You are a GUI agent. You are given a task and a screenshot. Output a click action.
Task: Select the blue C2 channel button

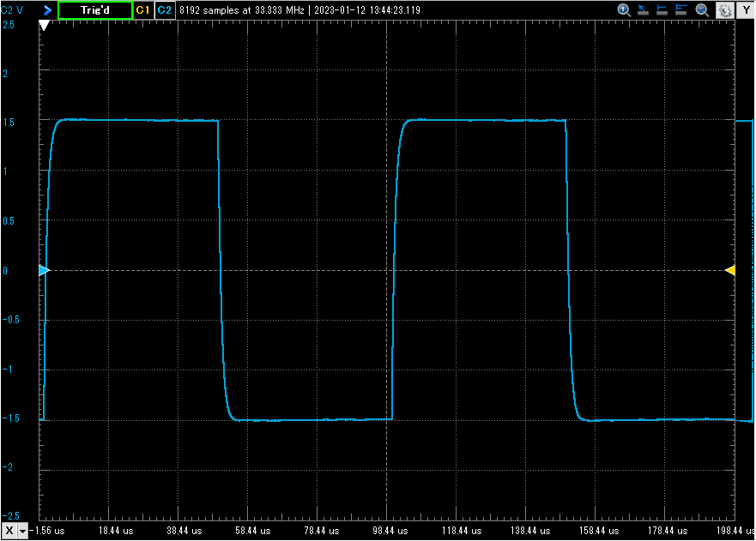point(165,10)
